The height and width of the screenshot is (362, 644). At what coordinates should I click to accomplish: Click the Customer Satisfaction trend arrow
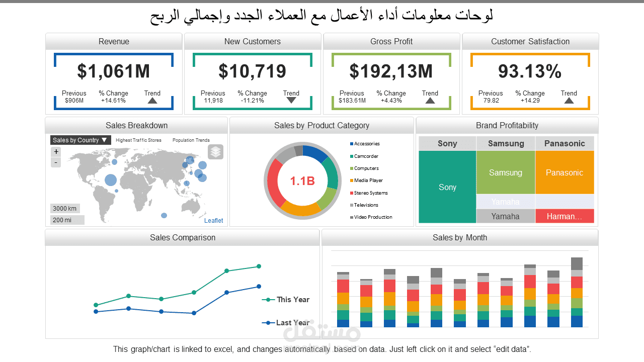(x=569, y=100)
